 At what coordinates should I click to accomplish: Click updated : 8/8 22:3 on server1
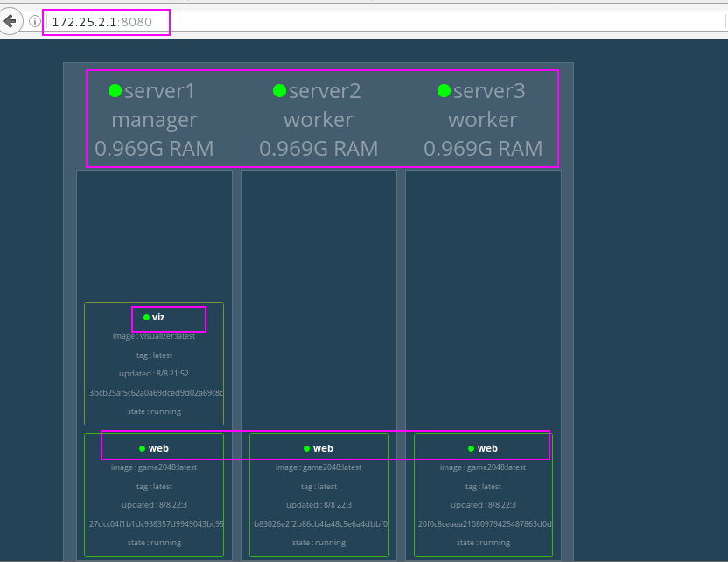click(x=154, y=505)
